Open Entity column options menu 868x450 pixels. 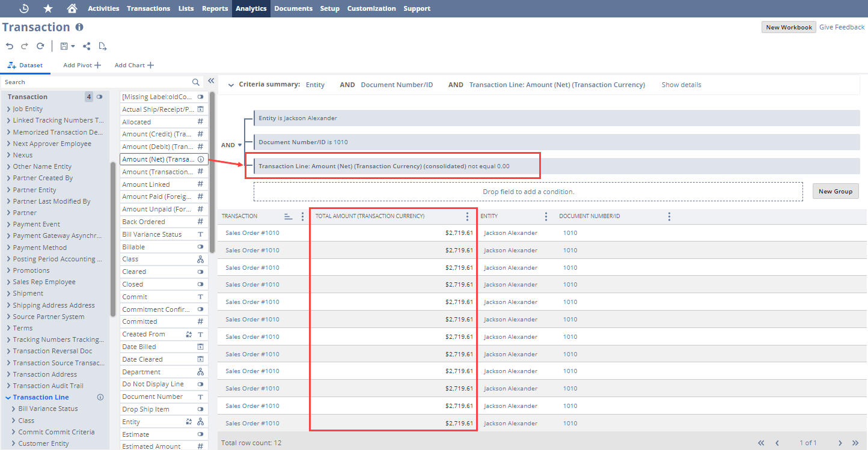tap(546, 216)
